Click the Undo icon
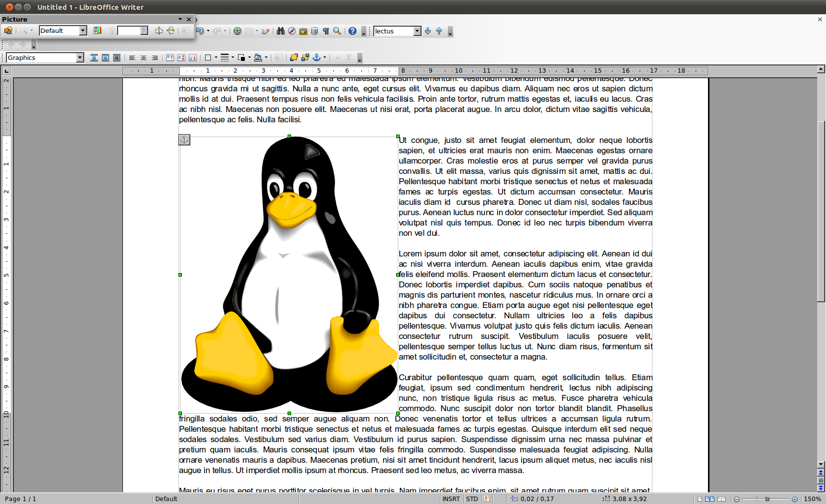Image resolution: width=826 pixels, height=504 pixels. 200,31
